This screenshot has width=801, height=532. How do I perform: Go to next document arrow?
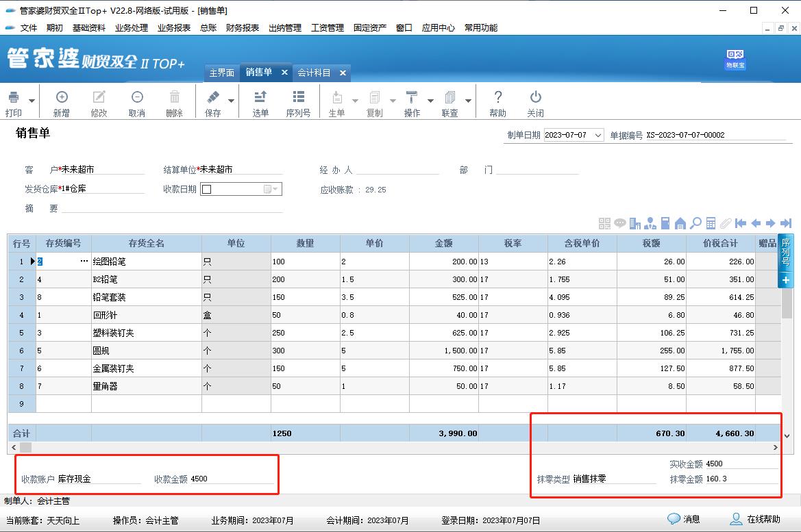coord(771,223)
